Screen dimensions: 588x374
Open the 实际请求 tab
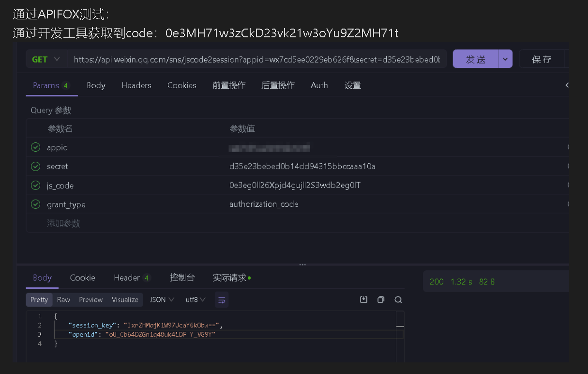(x=232, y=278)
